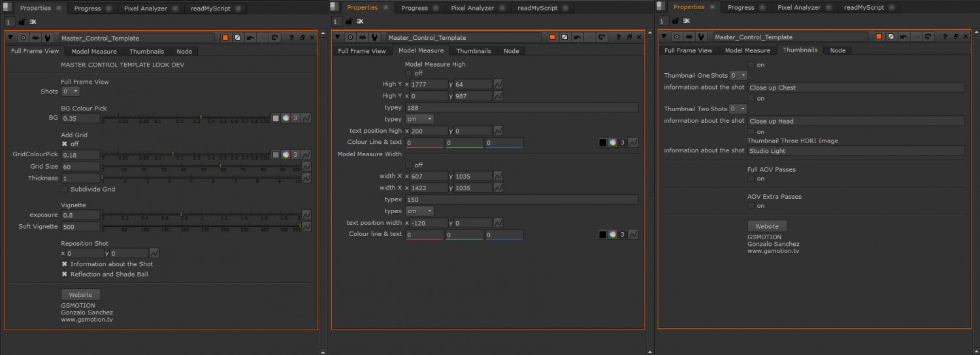Click the 3 channels button on the BG row
The width and height of the screenshot is (980, 355).
tap(296, 118)
